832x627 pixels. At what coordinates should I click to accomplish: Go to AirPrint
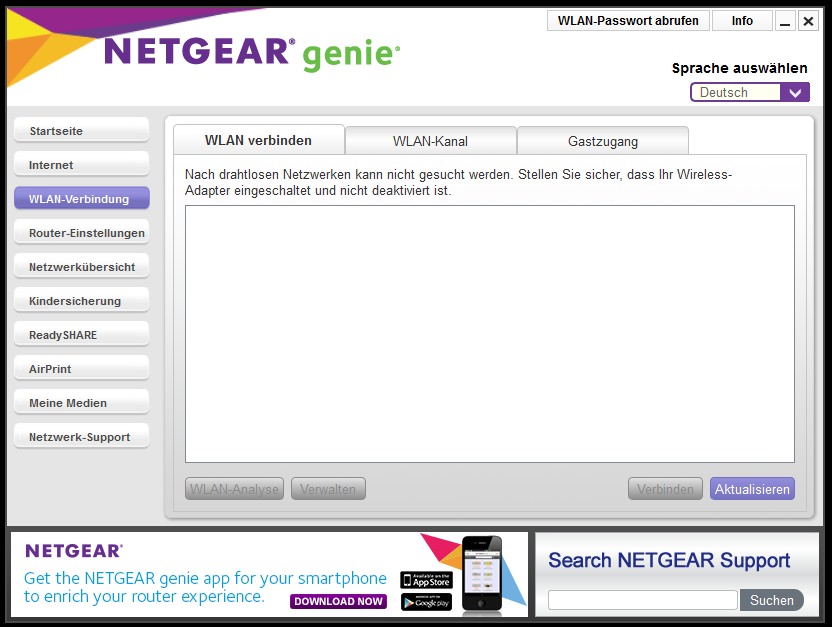[x=81, y=368]
